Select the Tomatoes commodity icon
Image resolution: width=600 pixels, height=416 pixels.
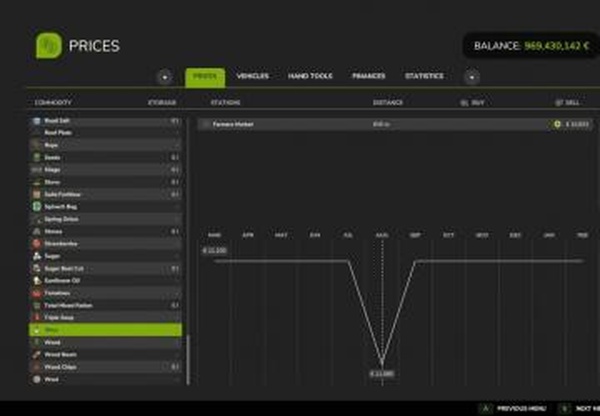tap(37, 293)
